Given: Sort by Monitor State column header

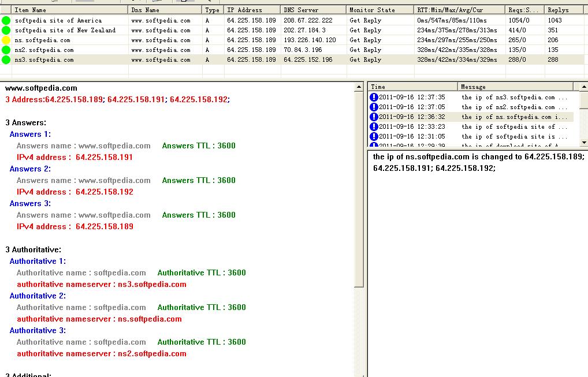Looking at the screenshot, I should (x=380, y=10).
